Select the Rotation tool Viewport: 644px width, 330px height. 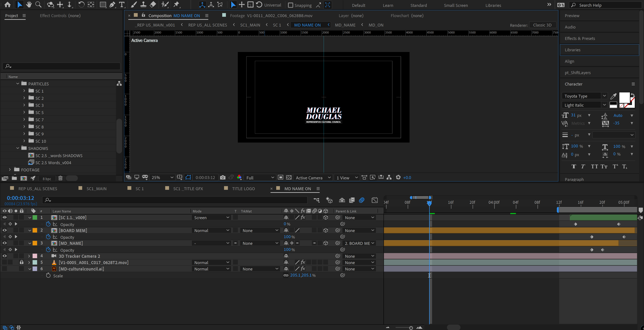pyautogui.click(x=81, y=5)
